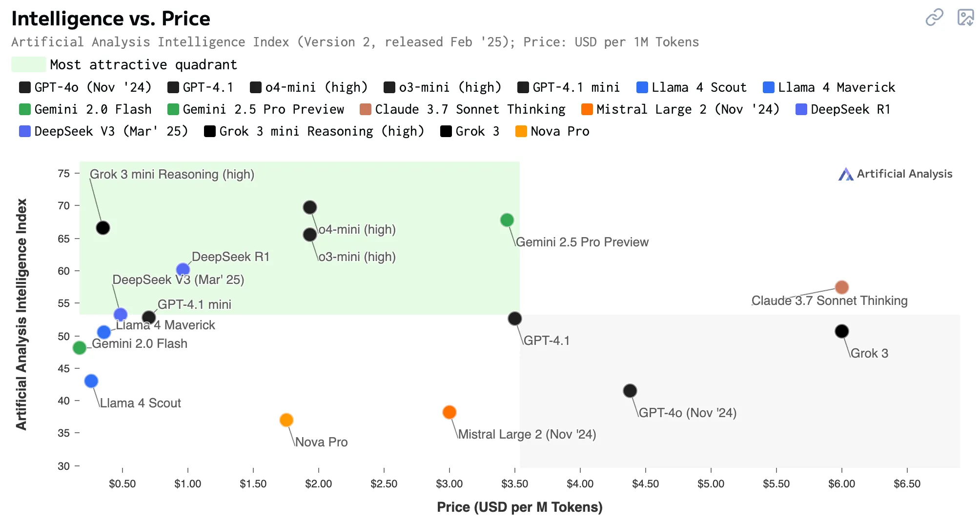
Task: Click the Nova Pro data point
Action: click(286, 420)
